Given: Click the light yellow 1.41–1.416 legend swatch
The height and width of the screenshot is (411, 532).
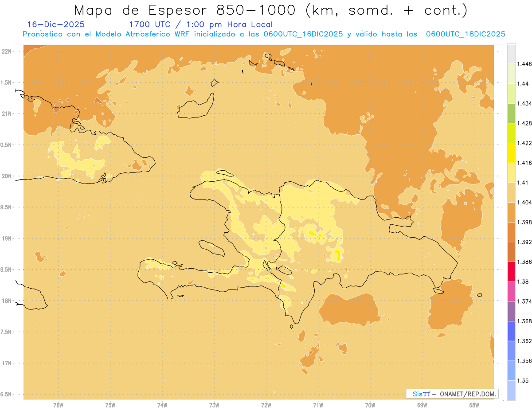Looking at the screenshot, I should 511,173.
